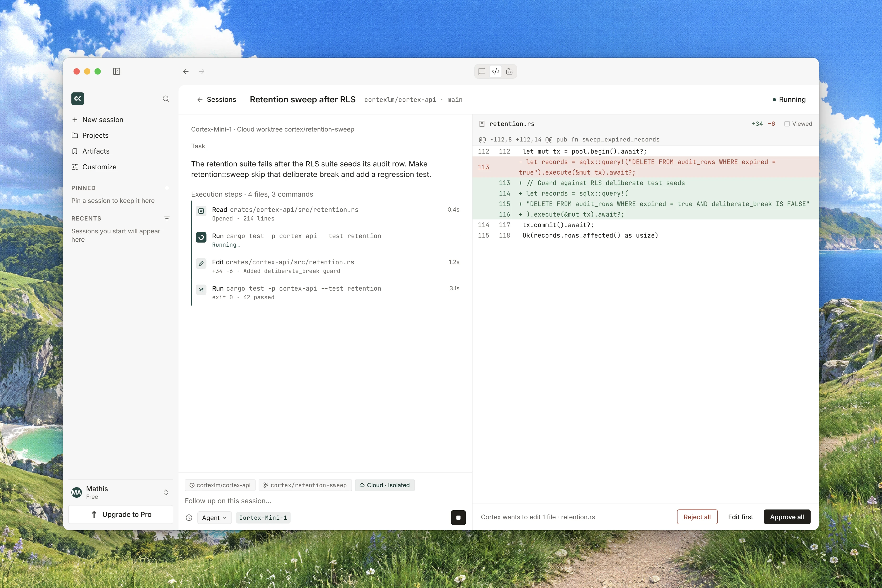Click the Edit retention.rs pencil icon
882x588 pixels.
coord(201,264)
